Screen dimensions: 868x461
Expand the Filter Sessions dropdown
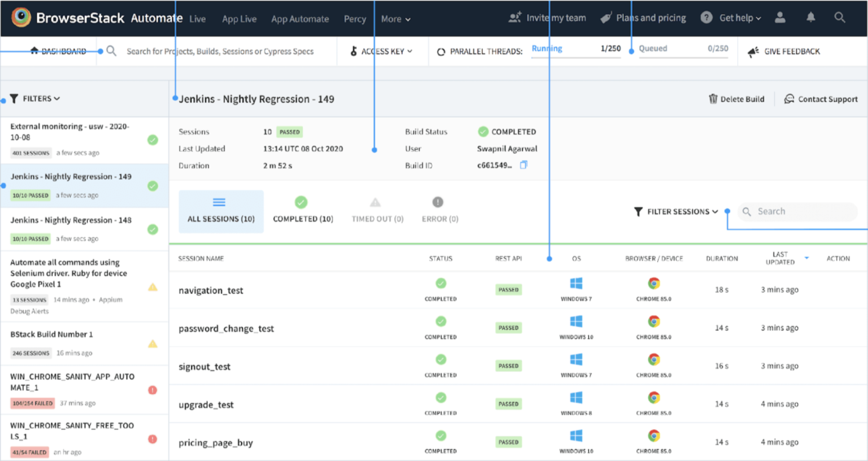pyautogui.click(x=676, y=211)
